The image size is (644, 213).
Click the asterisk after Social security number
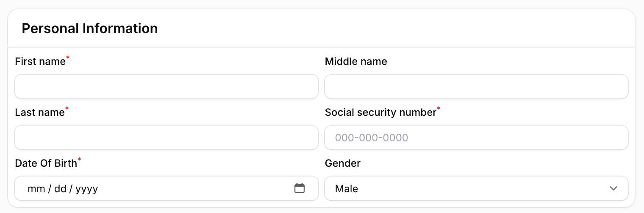pyautogui.click(x=439, y=109)
